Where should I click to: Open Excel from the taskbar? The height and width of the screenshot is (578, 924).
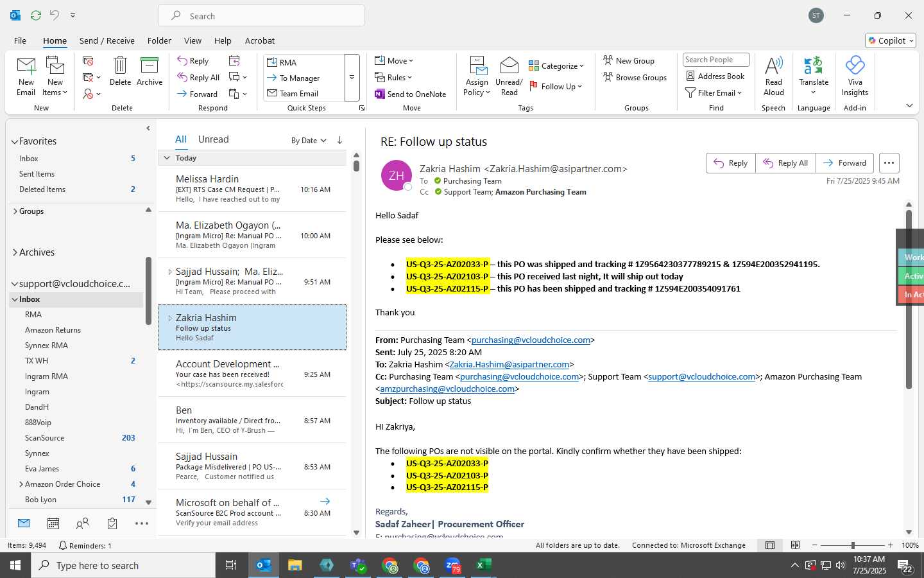tap(483, 565)
